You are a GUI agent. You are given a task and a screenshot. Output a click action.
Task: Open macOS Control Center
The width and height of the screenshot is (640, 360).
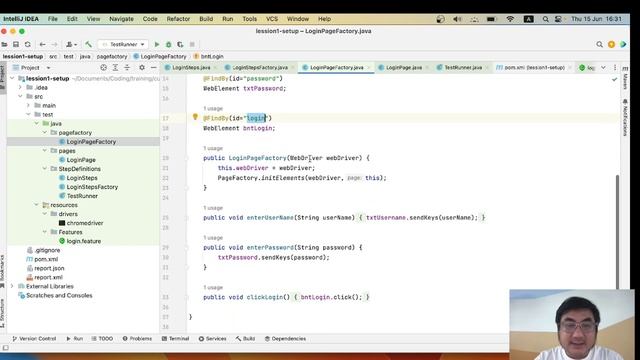pyautogui.click(x=558, y=19)
